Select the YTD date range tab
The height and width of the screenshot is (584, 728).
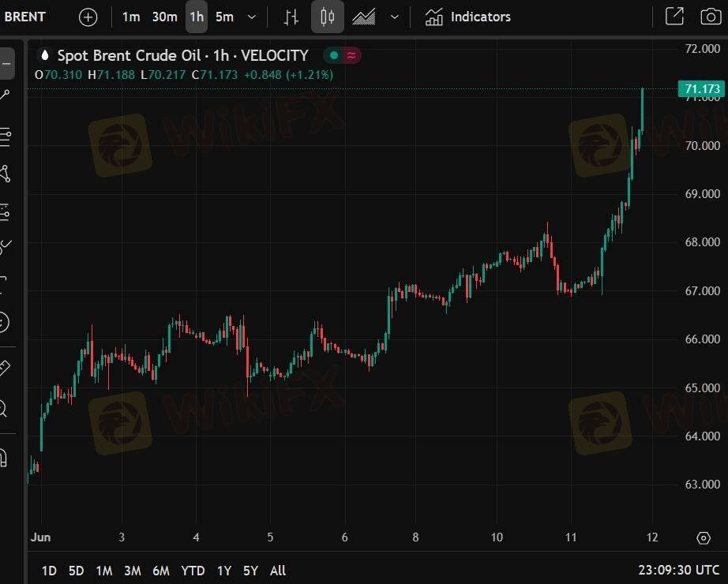(193, 571)
